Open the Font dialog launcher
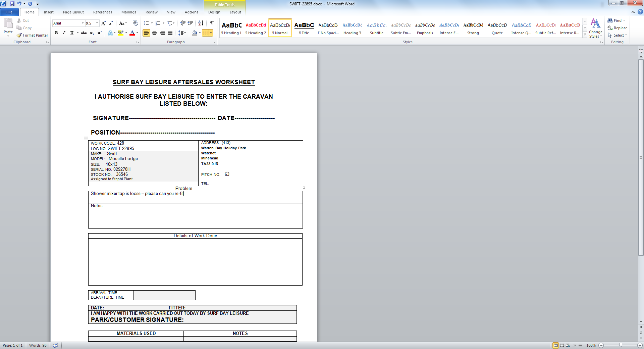This screenshot has width=644, height=349. (138, 42)
